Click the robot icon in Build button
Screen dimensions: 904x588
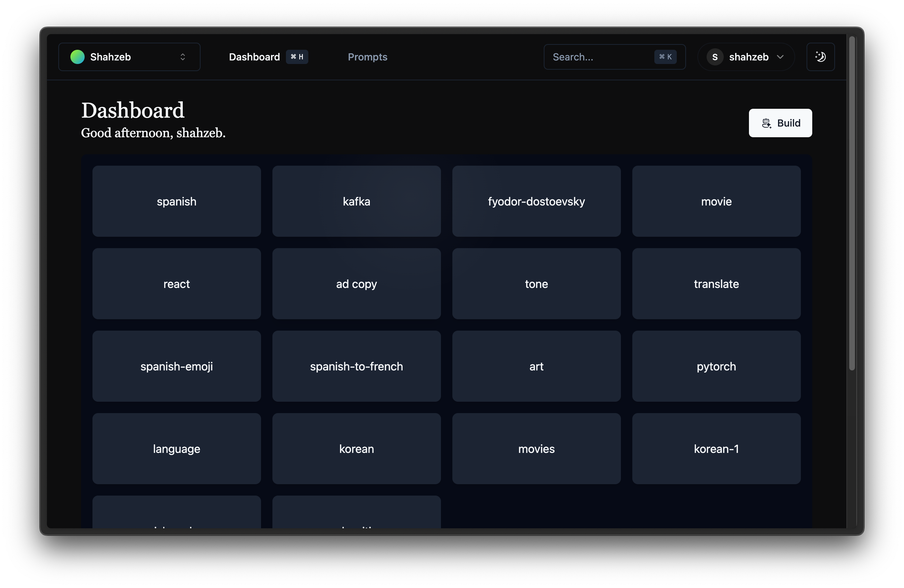[766, 123]
